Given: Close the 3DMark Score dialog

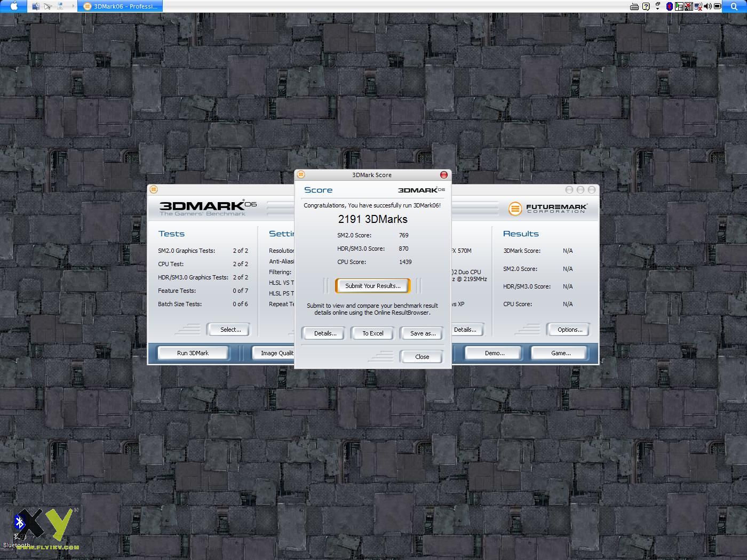Looking at the screenshot, I should 422,357.
